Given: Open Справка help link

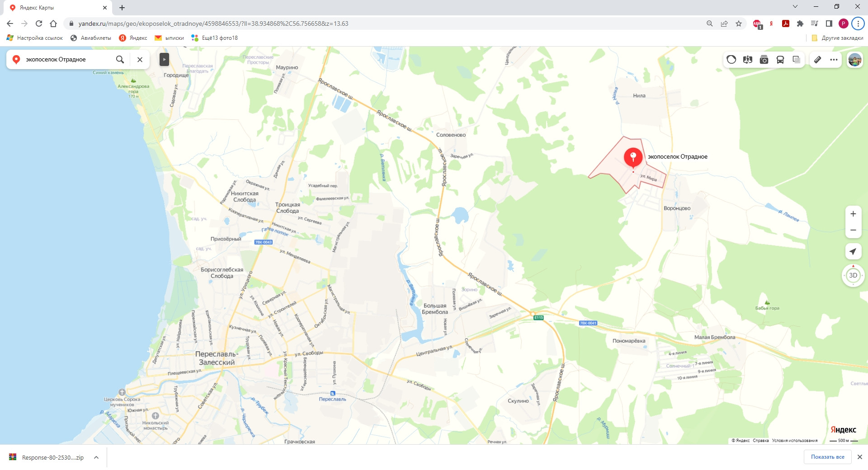Looking at the screenshot, I should tap(761, 441).
